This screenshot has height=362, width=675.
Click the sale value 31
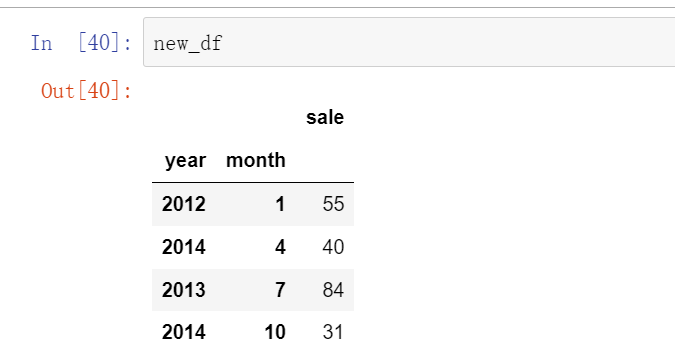click(x=333, y=332)
